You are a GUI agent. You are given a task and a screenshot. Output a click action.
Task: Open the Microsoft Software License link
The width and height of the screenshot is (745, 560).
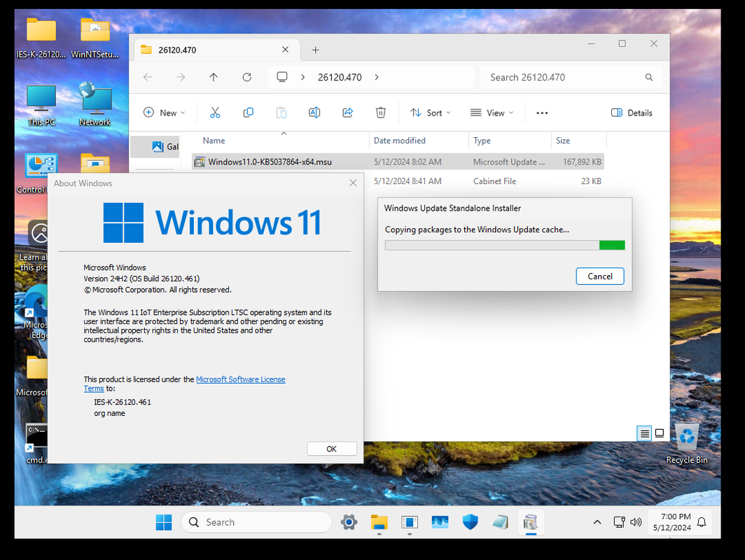[240, 379]
